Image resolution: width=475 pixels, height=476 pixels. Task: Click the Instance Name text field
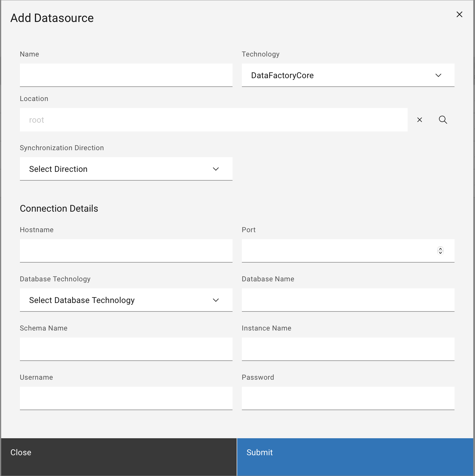348,349
